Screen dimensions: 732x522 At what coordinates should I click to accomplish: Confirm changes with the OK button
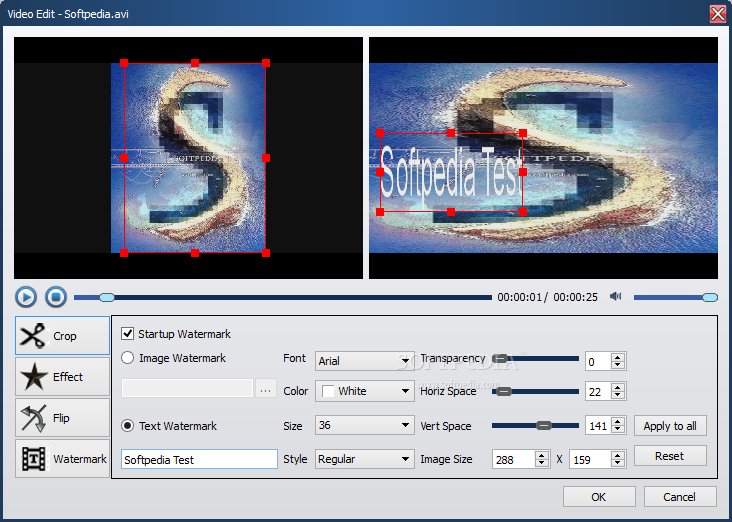pos(599,497)
